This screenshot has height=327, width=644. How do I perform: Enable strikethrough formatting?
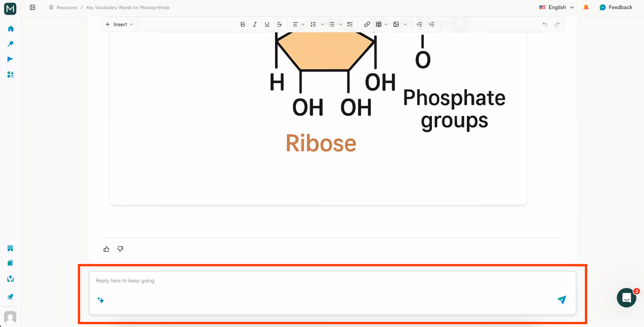click(x=279, y=24)
